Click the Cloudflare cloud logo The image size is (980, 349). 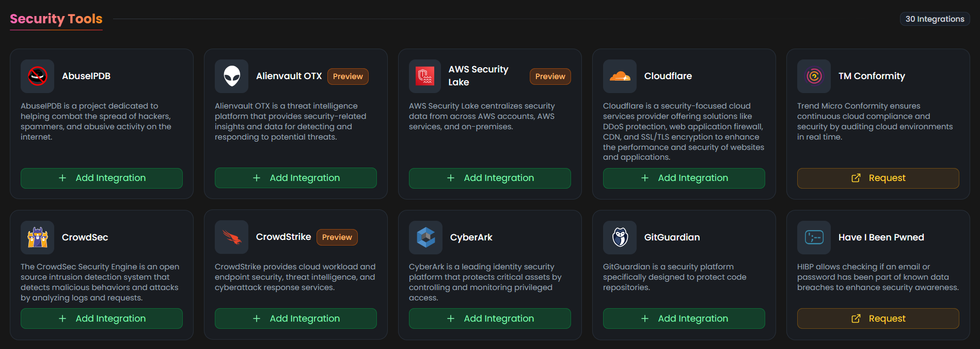point(620,76)
